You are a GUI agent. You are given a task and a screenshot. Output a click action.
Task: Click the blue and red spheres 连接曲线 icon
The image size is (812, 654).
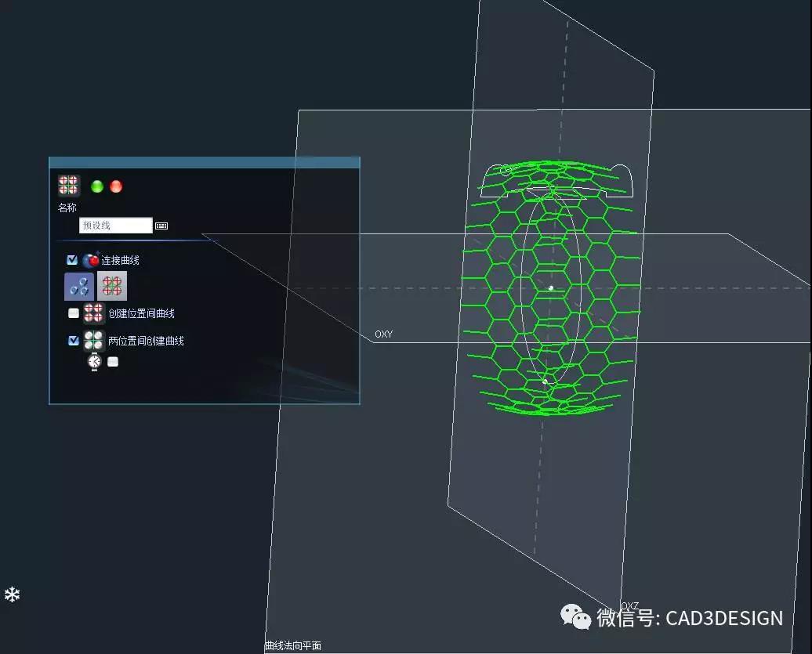point(91,260)
